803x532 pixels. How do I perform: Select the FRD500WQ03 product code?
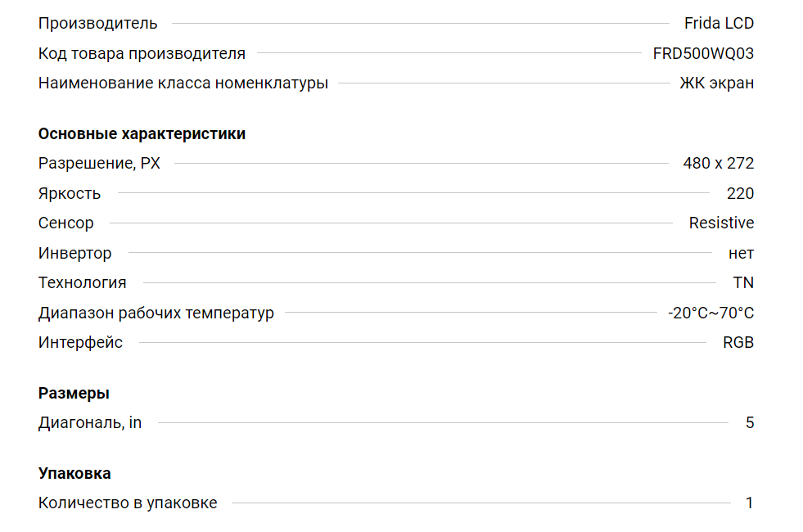click(x=703, y=54)
